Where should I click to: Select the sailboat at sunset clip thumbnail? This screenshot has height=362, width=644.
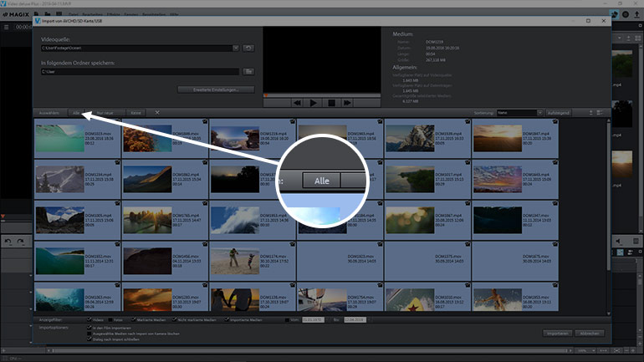[x=322, y=299]
